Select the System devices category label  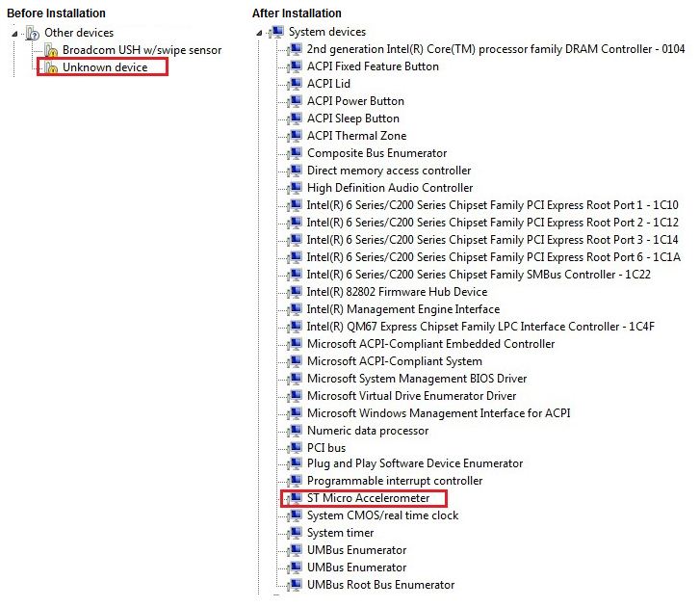tap(327, 32)
